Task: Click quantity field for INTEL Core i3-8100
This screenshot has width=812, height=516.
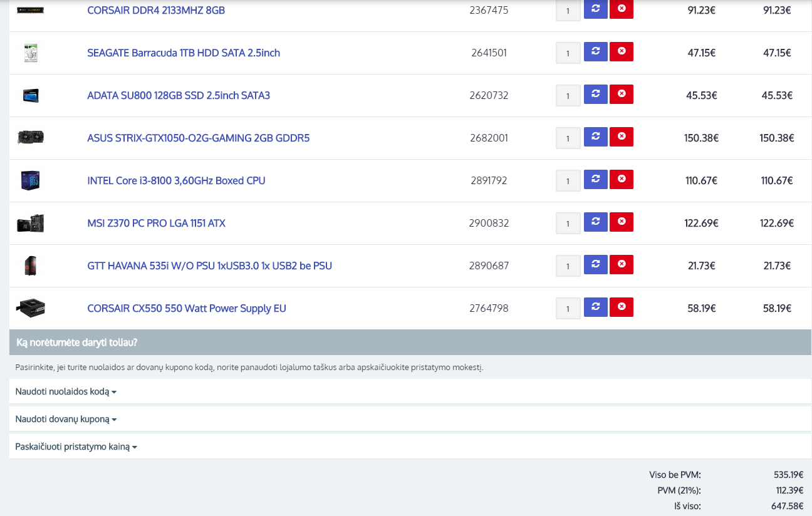Action: click(x=568, y=181)
